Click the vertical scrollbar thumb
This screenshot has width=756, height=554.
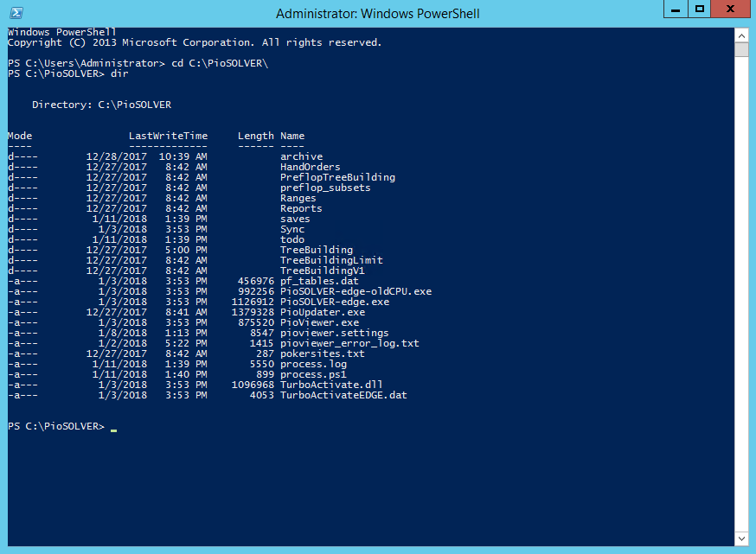(741, 50)
